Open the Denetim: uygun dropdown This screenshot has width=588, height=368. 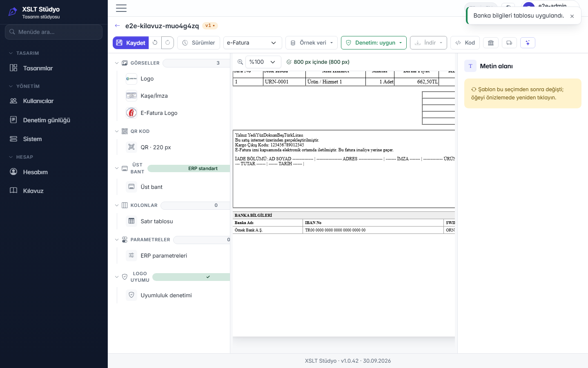[374, 43]
